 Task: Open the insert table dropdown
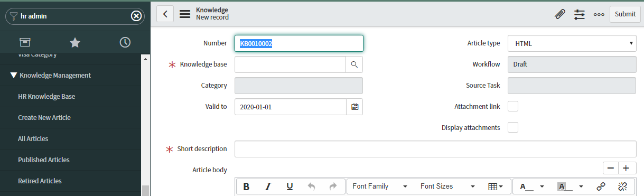click(x=496, y=186)
